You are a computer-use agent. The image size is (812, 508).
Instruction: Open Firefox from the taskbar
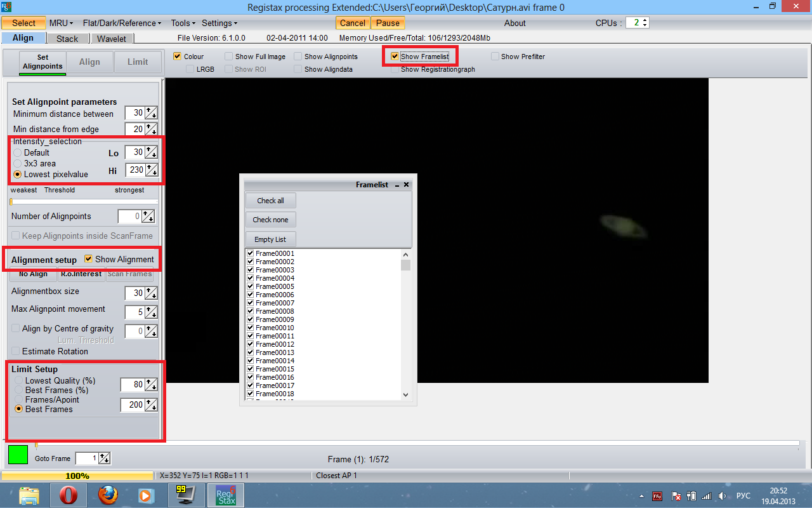108,495
